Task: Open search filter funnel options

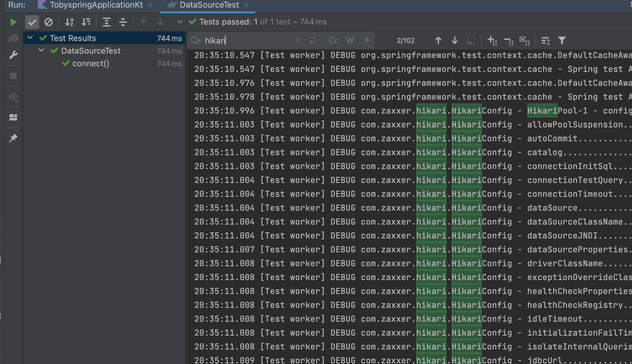Action: 562,40
